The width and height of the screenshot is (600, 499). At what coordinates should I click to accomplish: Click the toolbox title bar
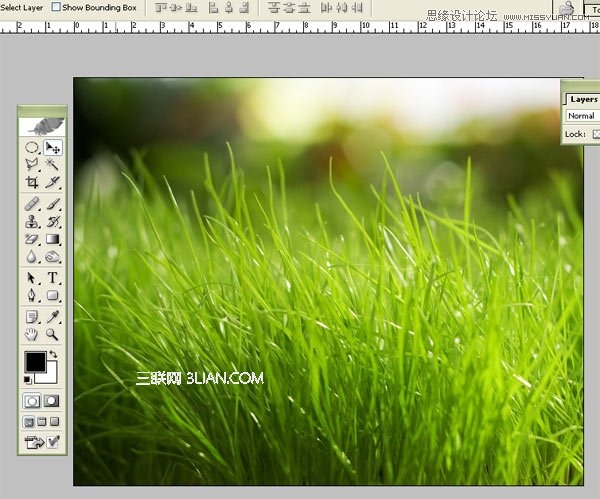click(x=42, y=111)
